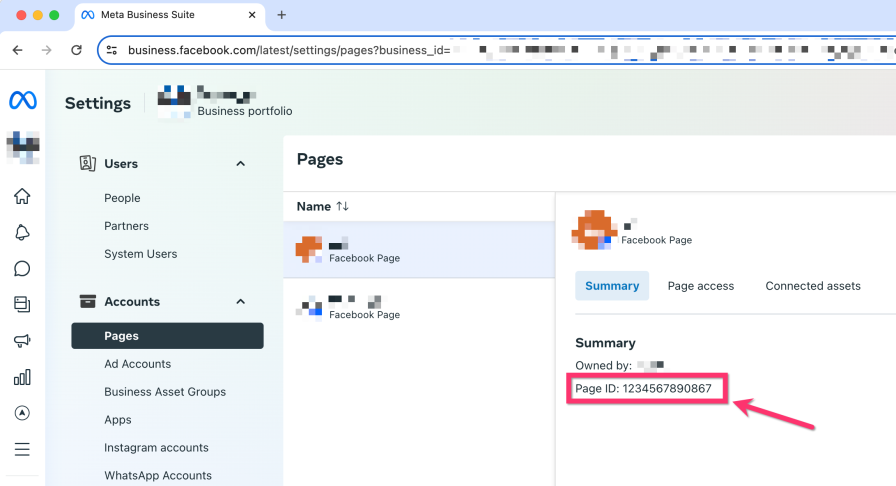
Task: Open Home from left sidebar
Action: [22, 196]
